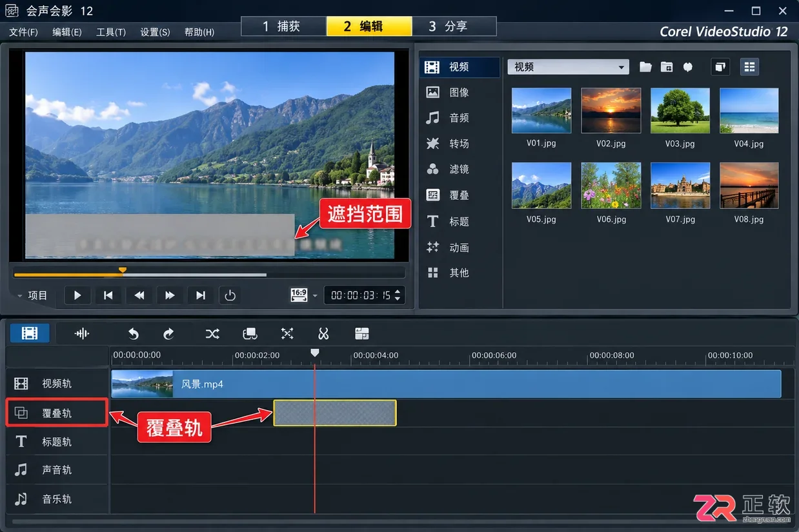Open the 工具(T) menu
The height and width of the screenshot is (532, 799).
click(x=111, y=32)
